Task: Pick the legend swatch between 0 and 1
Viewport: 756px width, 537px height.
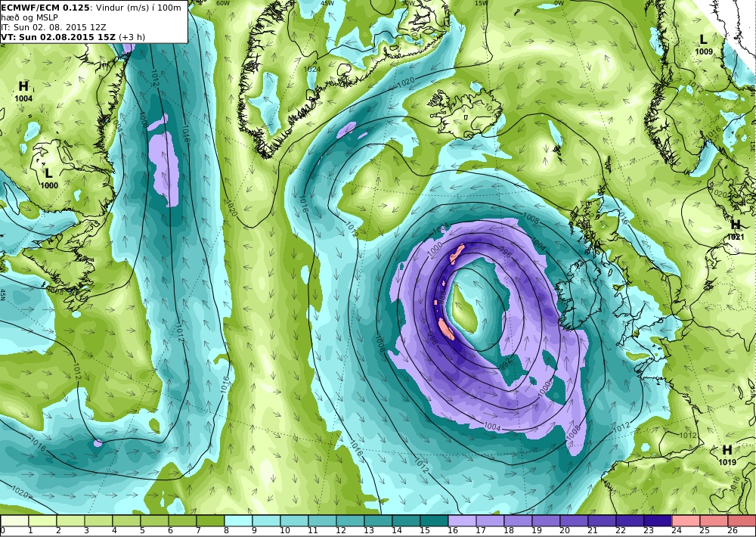Action: (14, 520)
